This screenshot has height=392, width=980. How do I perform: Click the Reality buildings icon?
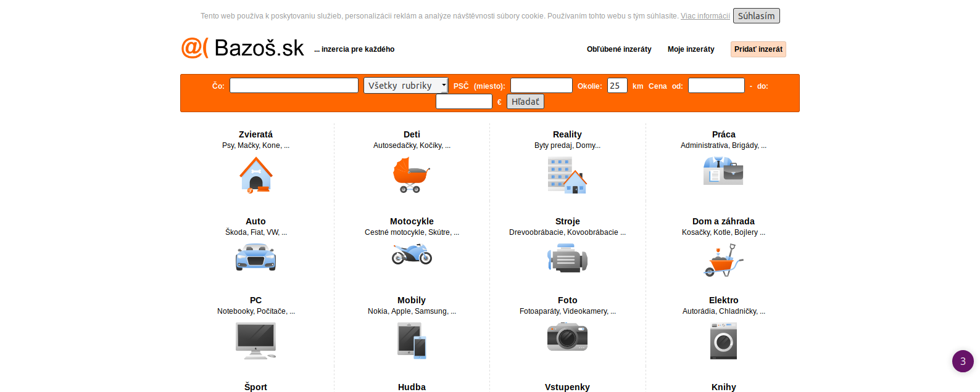(567, 175)
